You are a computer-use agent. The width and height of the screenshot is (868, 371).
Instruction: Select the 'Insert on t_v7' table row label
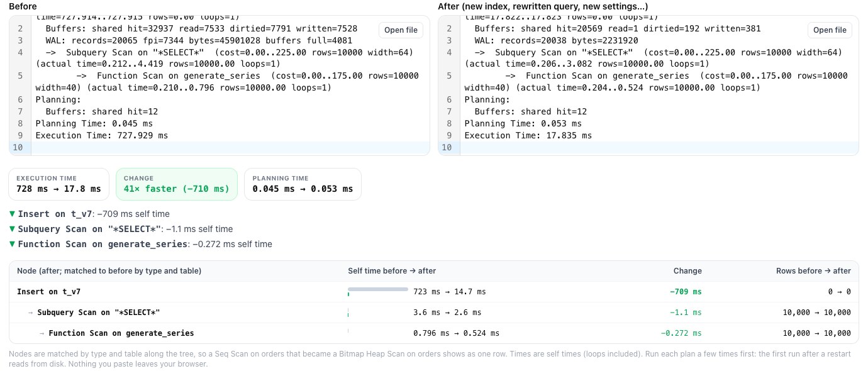click(x=48, y=292)
